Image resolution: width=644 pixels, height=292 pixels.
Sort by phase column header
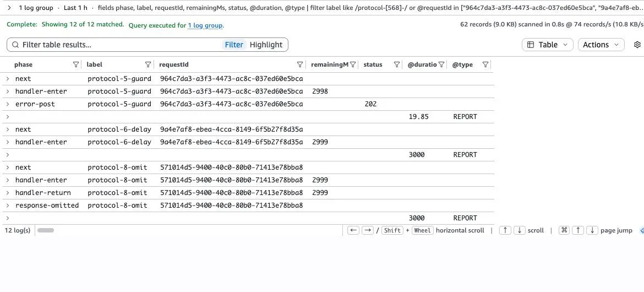coord(24,64)
